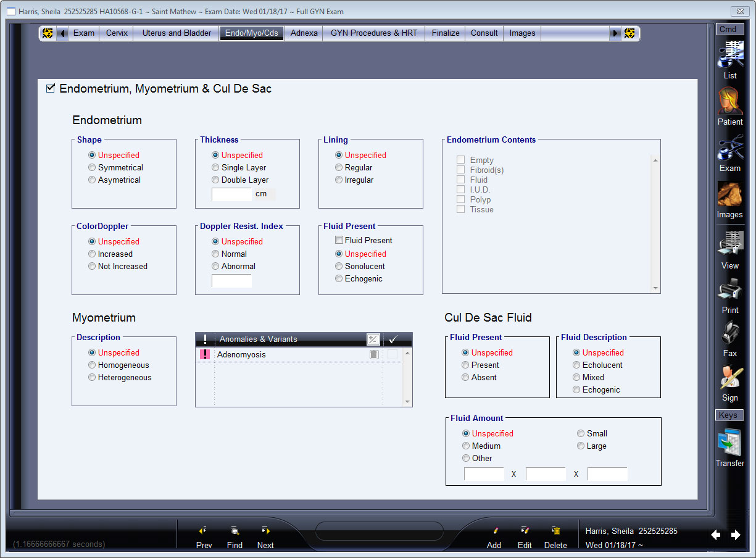Screen dimensions: 756x558
Task: Click the white left arrow at bottom right
Action: click(x=716, y=535)
